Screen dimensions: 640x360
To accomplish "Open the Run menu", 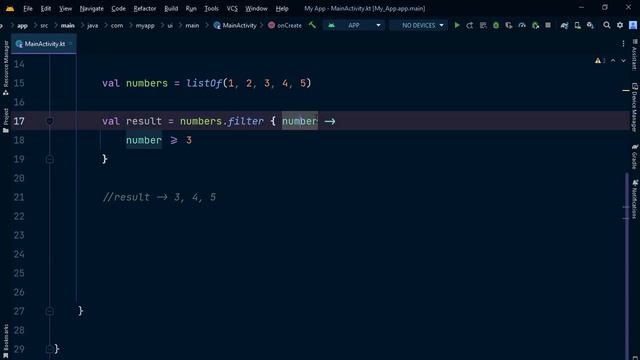I will (191, 9).
